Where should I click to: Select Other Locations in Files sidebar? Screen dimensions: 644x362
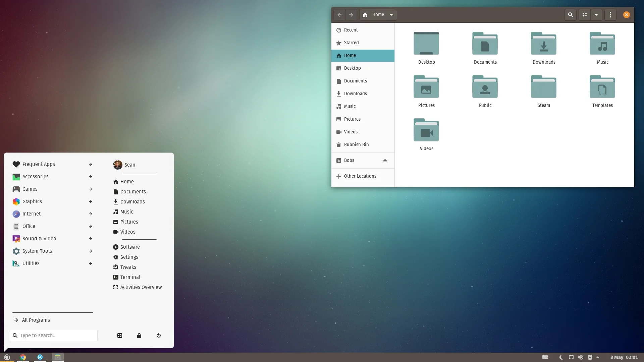click(363, 176)
